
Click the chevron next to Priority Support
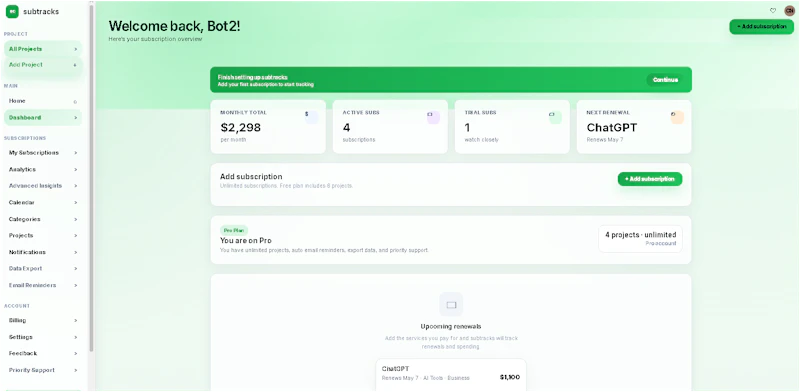(75, 370)
